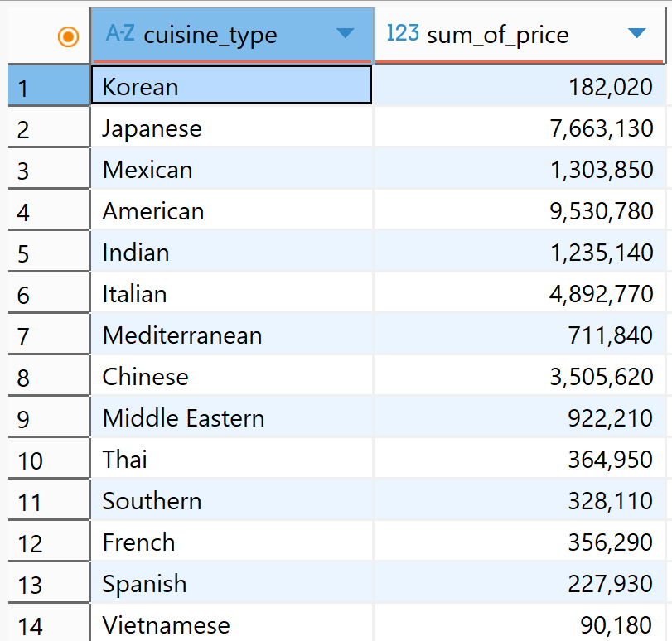Select the Italian cell
672x641 pixels.
231,292
